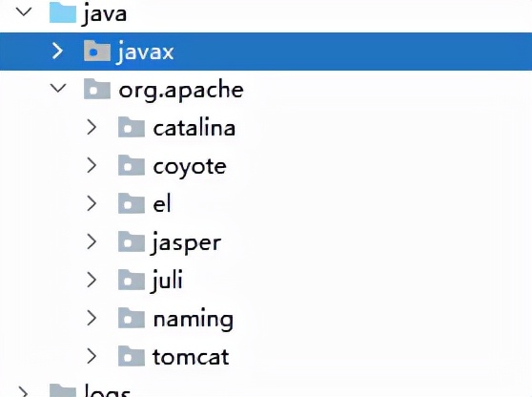Collapse the java source folder
This screenshot has width=532, height=397.
pyautogui.click(x=24, y=12)
